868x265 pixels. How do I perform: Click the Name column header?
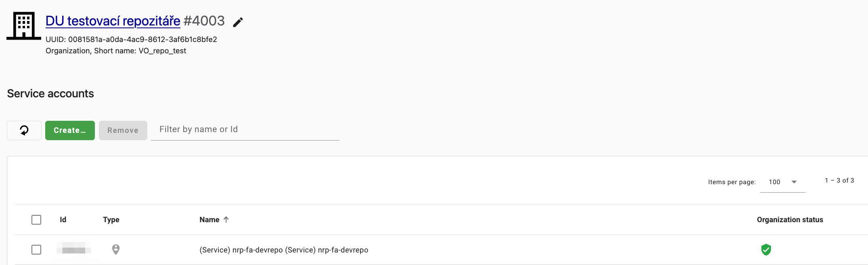click(x=209, y=220)
